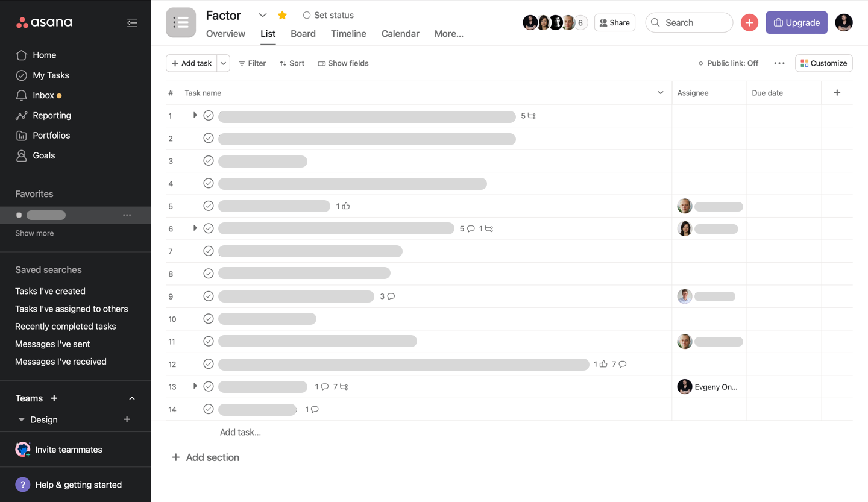Viewport: 868px width, 502px height.
Task: Expand subtasks for task 1
Action: (194, 115)
